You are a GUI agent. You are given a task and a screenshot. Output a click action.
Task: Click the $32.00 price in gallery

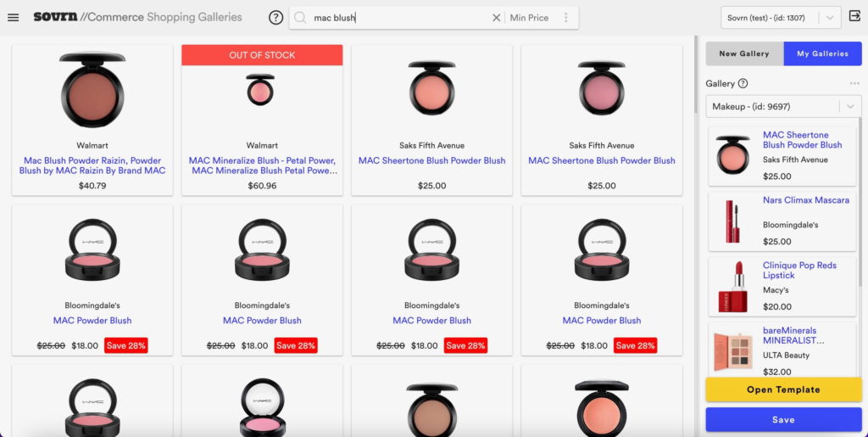click(776, 372)
